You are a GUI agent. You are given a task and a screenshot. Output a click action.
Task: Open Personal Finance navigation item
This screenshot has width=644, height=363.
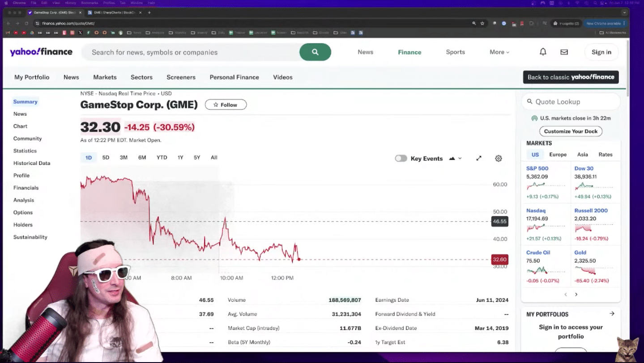pyautogui.click(x=234, y=77)
